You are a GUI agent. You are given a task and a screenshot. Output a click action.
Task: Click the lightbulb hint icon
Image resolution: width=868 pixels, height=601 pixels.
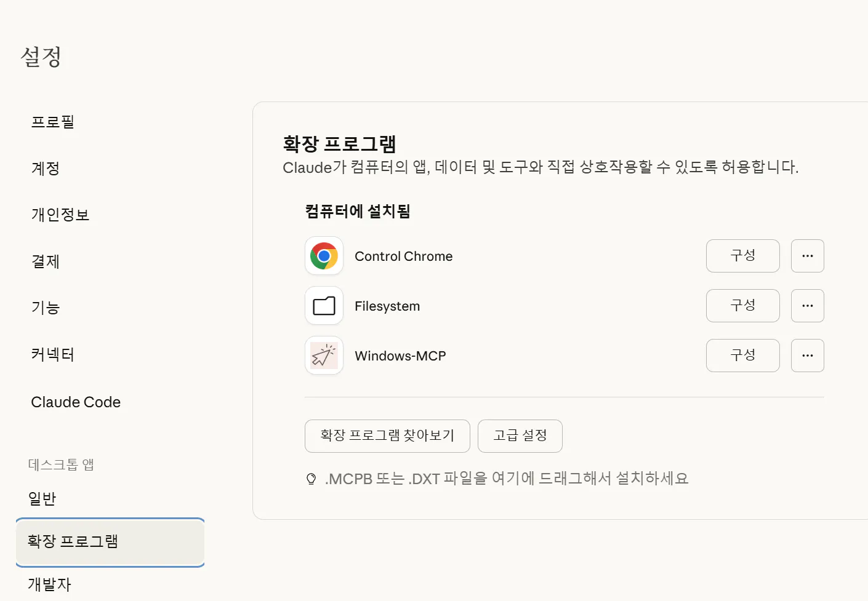click(x=310, y=478)
